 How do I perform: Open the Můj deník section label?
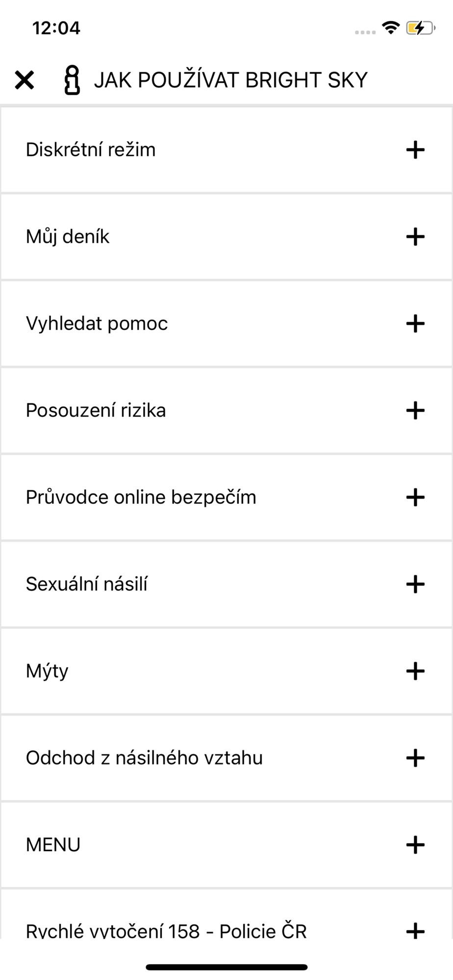68,237
